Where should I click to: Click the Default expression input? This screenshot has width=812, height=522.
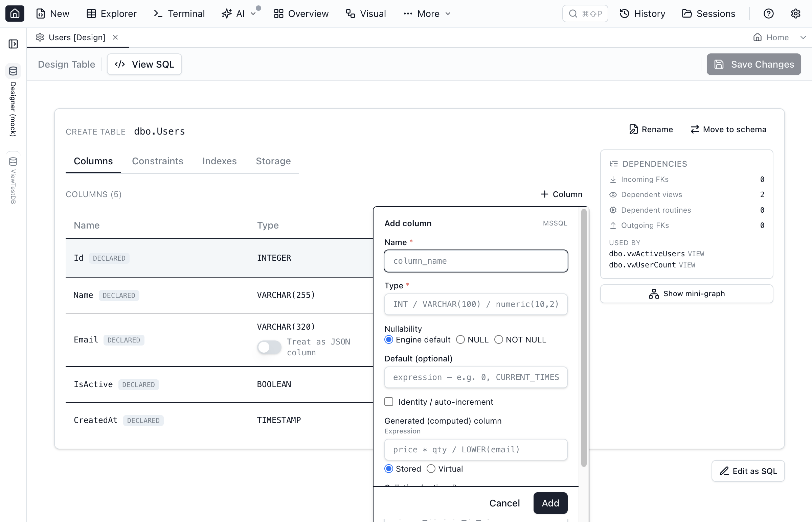476,377
